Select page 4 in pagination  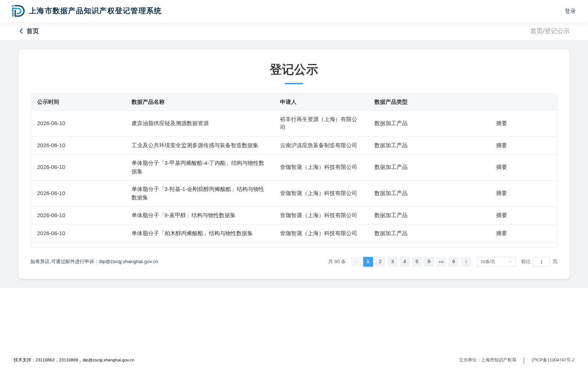coord(405,262)
